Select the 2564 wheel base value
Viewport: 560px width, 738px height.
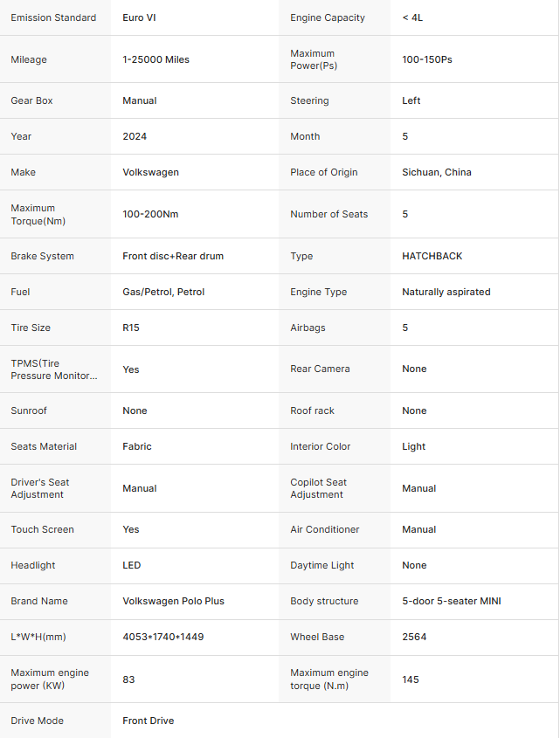(x=414, y=637)
